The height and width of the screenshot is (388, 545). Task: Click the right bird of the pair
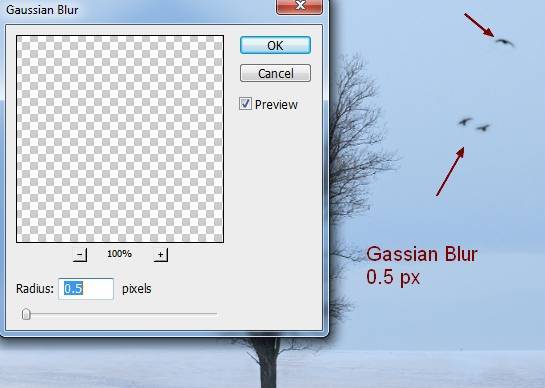coord(483,128)
